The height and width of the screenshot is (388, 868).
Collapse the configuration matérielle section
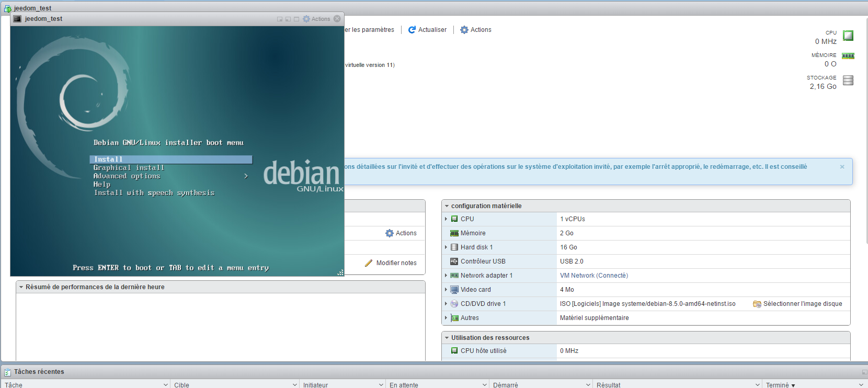[447, 206]
